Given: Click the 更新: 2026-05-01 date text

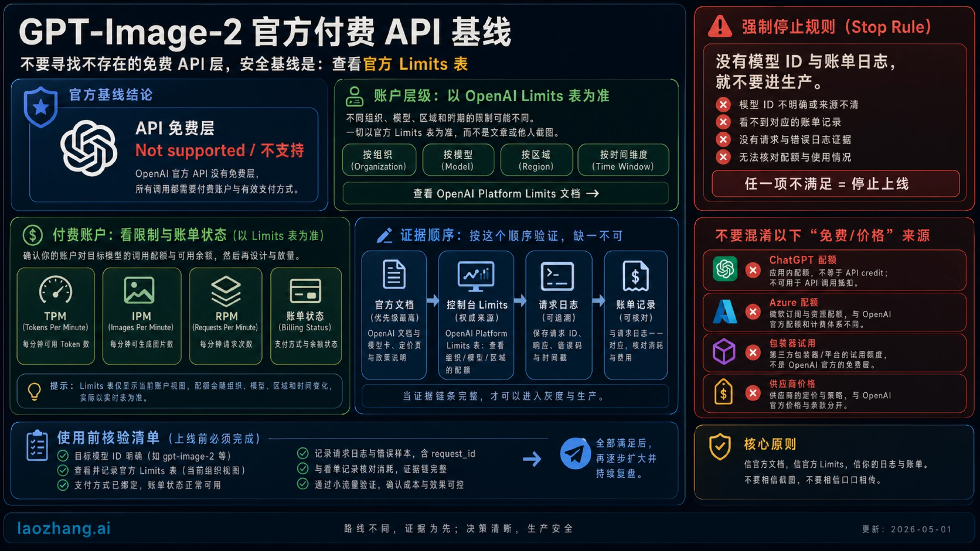Looking at the screenshot, I should point(907,529).
